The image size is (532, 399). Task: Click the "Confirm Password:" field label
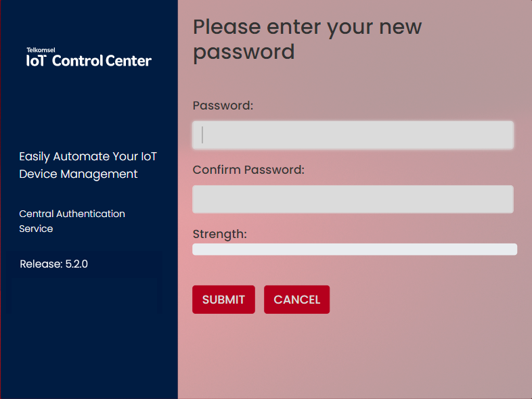tap(248, 170)
